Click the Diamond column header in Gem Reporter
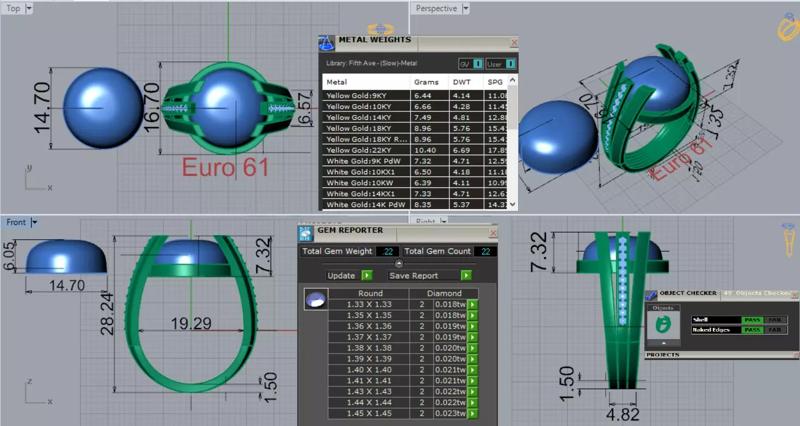The height and width of the screenshot is (426, 800). click(x=444, y=293)
